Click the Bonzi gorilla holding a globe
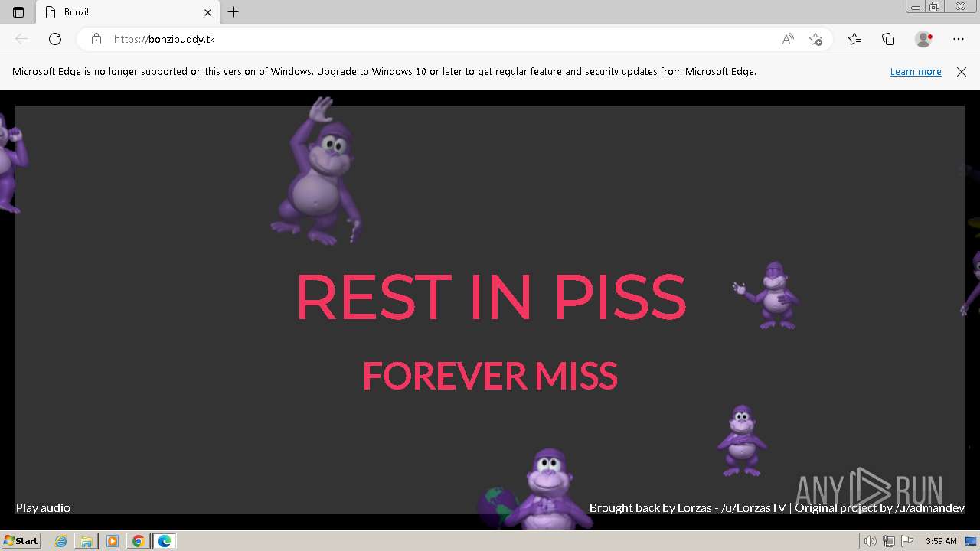Image resolution: width=980 pixels, height=551 pixels. pyautogui.click(x=534, y=488)
